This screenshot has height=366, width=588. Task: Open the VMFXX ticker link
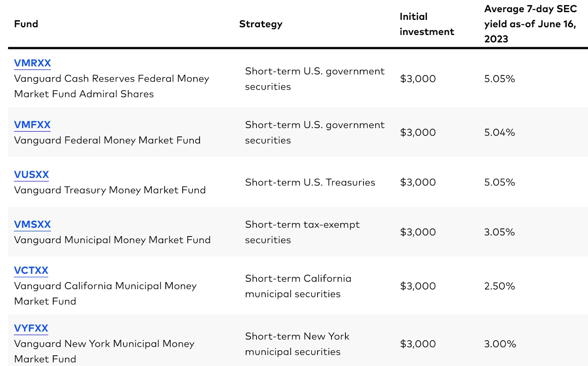[x=32, y=125]
